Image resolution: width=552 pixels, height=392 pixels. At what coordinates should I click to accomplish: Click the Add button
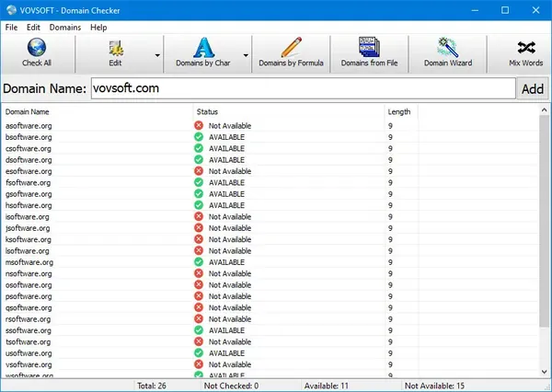click(533, 88)
